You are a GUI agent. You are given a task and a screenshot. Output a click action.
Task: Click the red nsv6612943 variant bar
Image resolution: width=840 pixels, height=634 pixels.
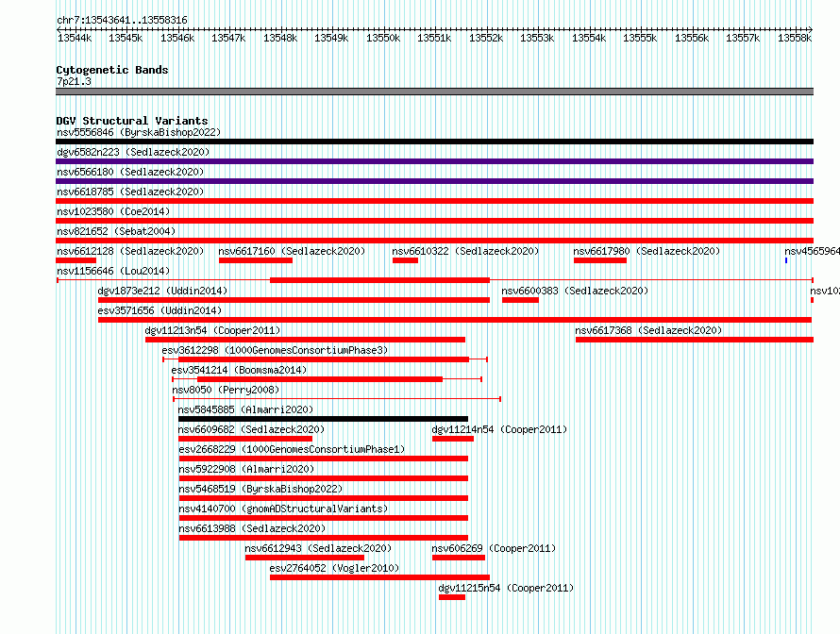pyautogui.click(x=304, y=558)
